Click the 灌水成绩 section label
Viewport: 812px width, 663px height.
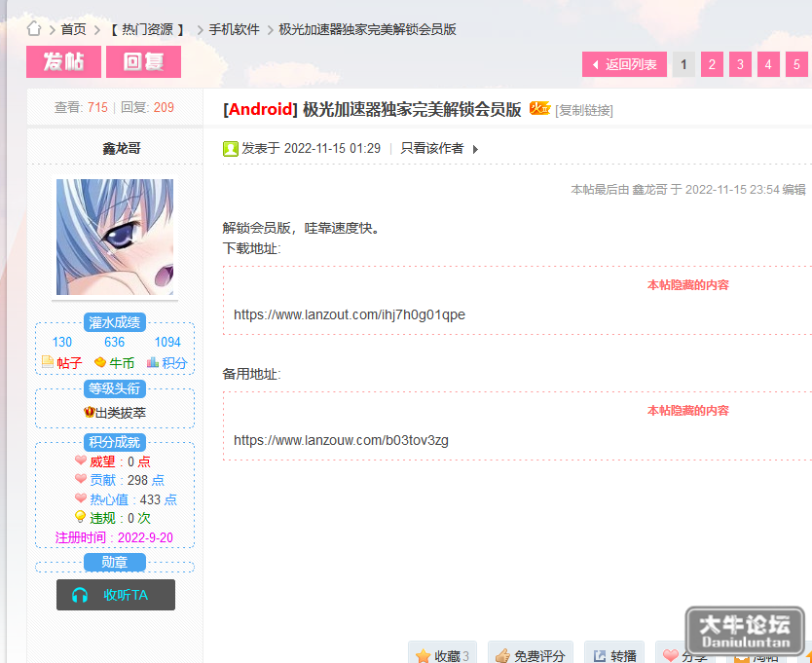115,322
